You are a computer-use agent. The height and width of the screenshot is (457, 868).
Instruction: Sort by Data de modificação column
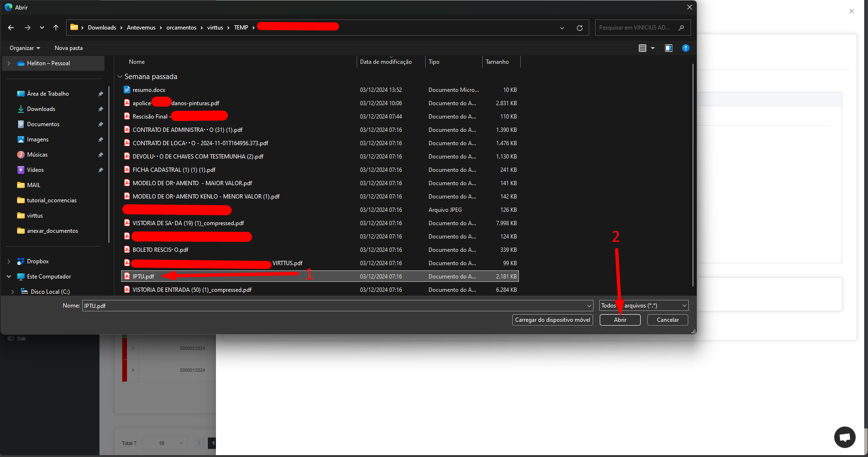coord(386,62)
